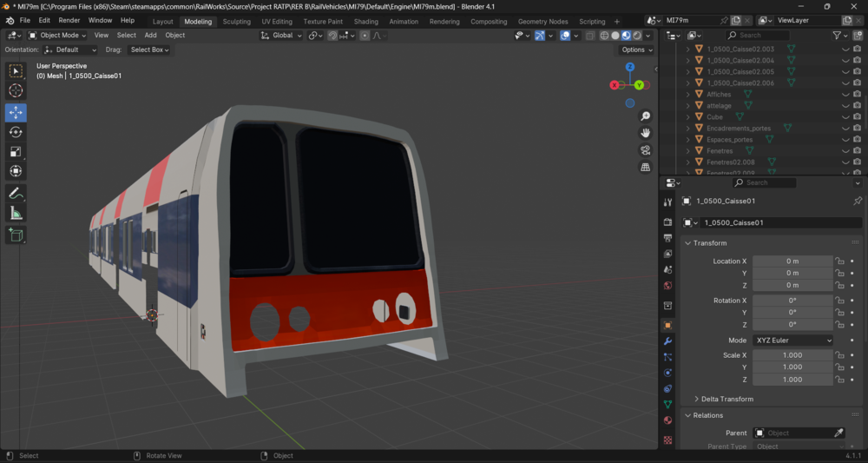
Task: Toggle lock on Location X
Action: 839,261
